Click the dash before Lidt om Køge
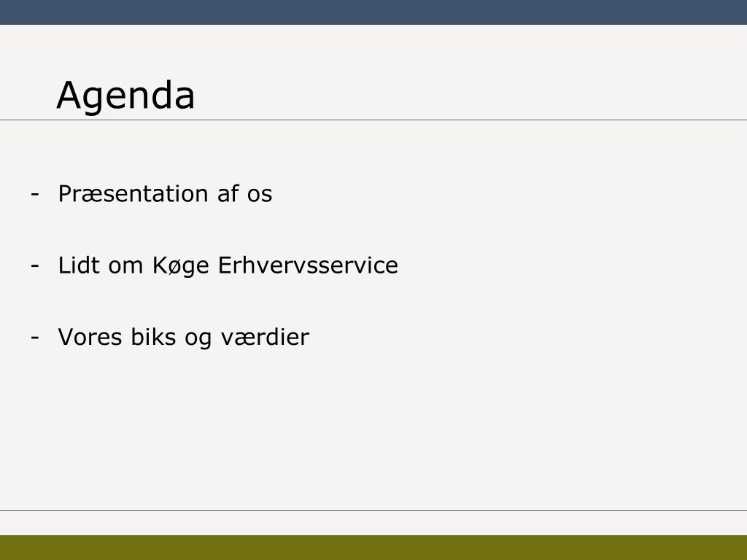This screenshot has width=747, height=560. pyautogui.click(x=35, y=265)
